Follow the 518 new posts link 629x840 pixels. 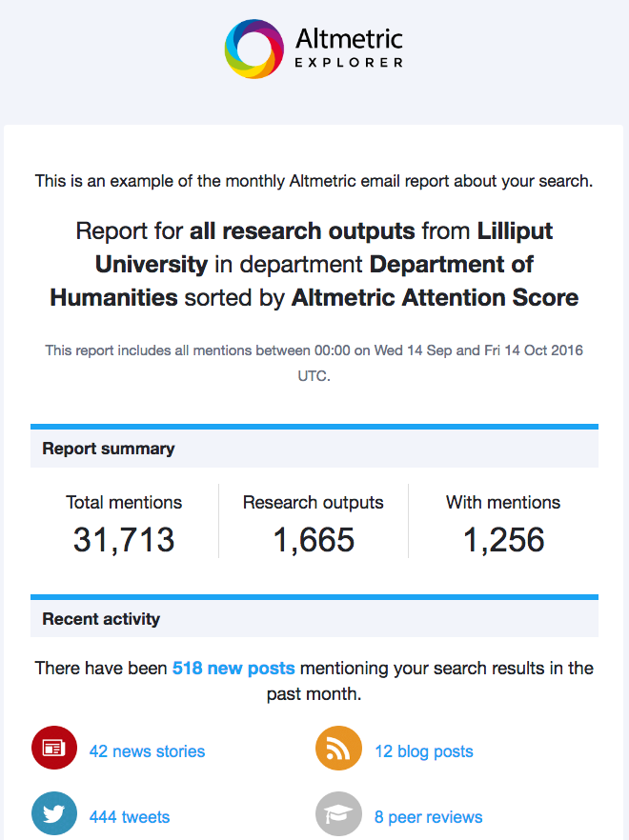(233, 669)
